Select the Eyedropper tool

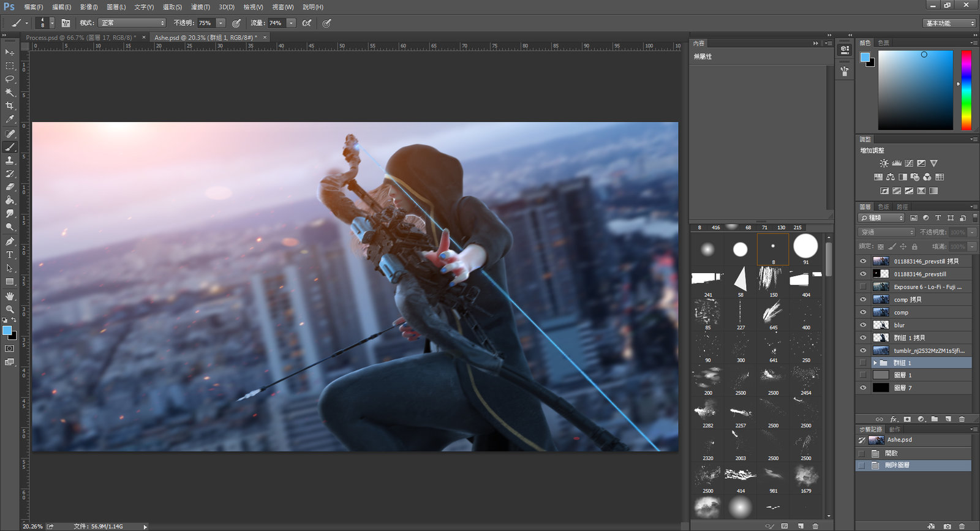point(10,119)
